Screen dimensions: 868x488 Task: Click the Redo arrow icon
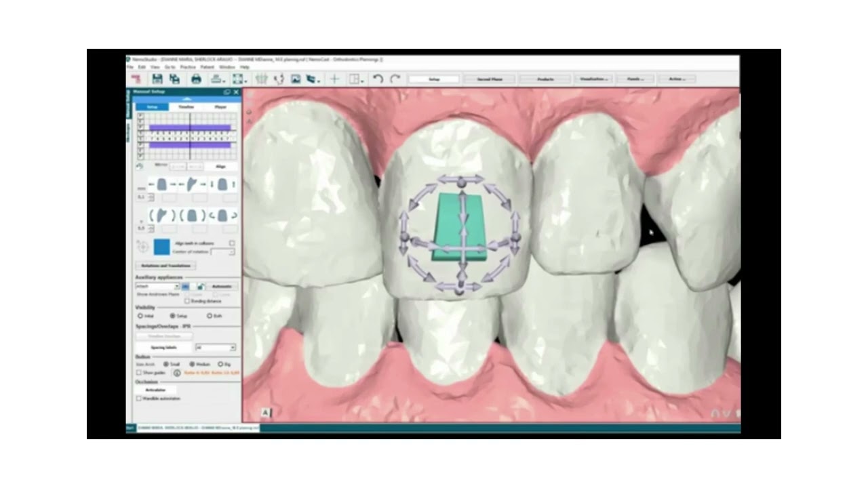[395, 79]
